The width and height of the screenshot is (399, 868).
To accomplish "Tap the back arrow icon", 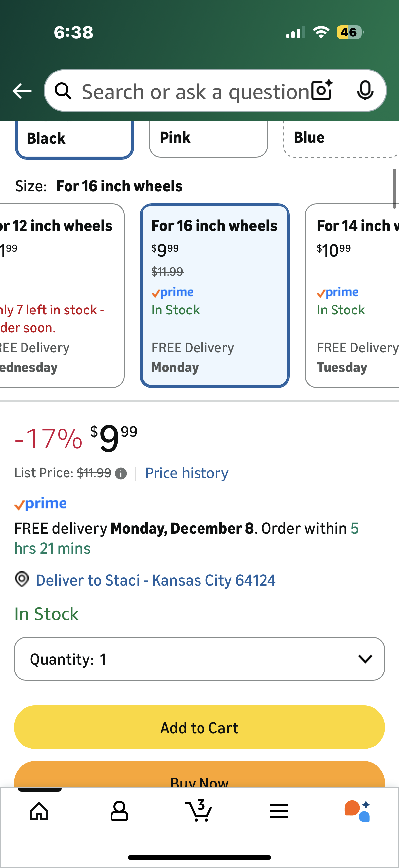I will coord(22,91).
